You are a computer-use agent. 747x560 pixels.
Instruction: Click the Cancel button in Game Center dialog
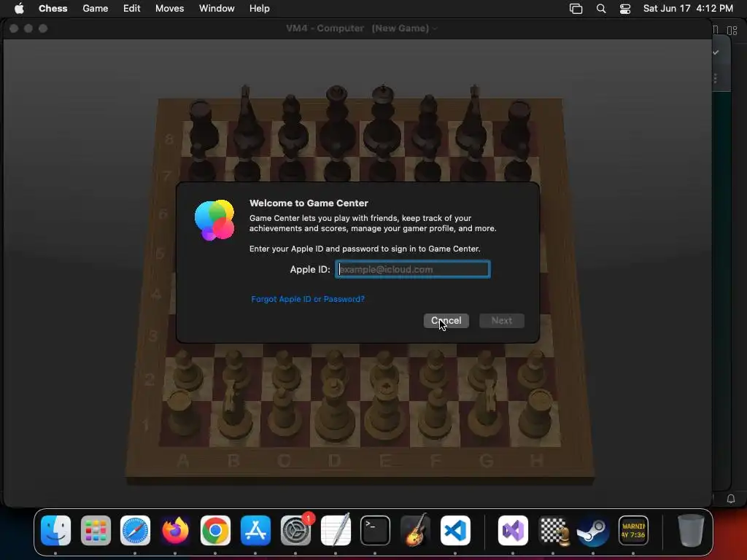[x=446, y=321]
